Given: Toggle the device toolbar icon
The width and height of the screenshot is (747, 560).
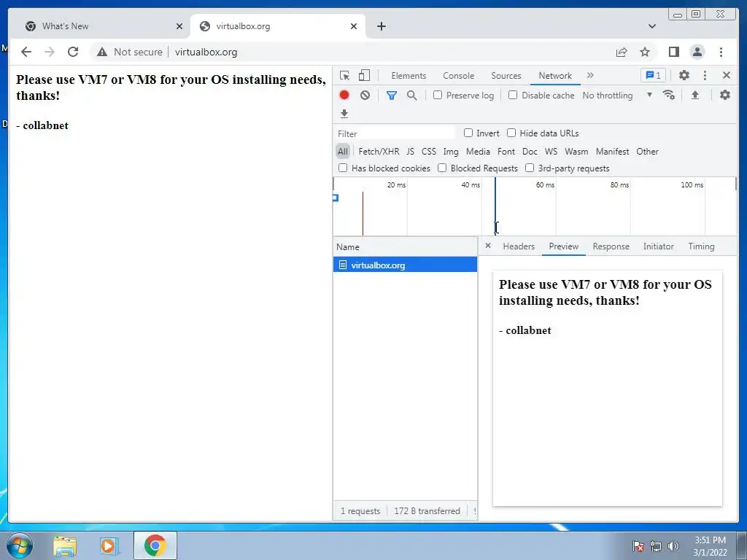Looking at the screenshot, I should coord(365,75).
